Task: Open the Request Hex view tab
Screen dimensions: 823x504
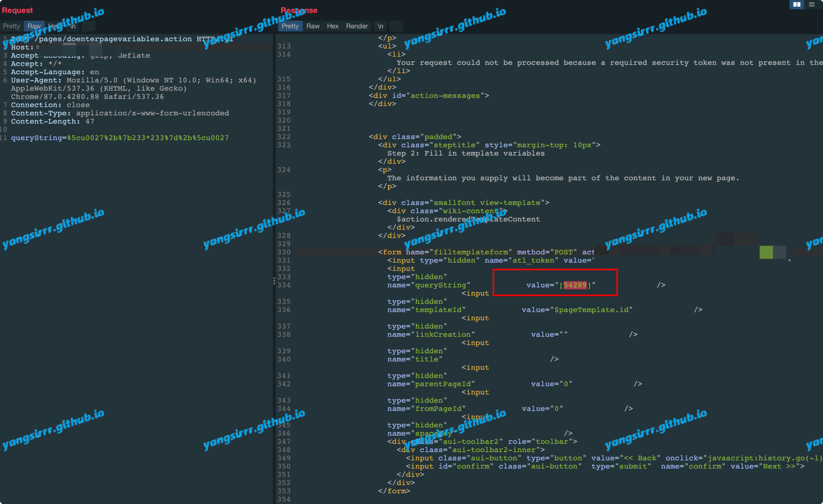Action: click(54, 26)
